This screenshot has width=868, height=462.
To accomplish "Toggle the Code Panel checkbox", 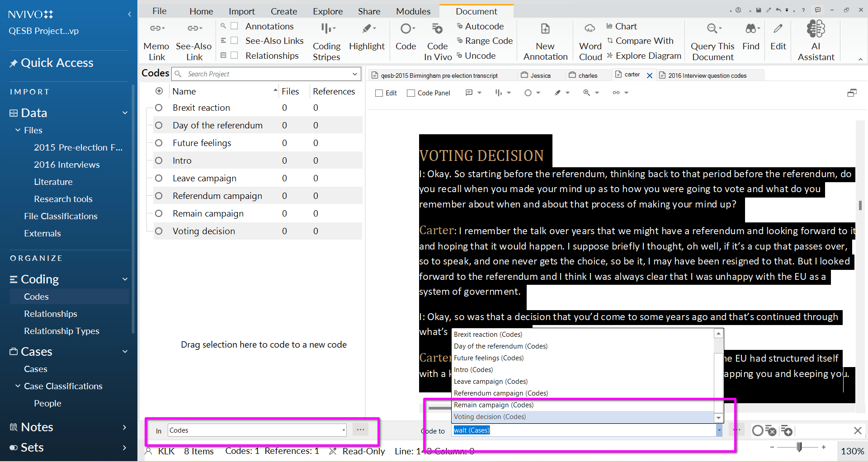I will click(x=411, y=93).
